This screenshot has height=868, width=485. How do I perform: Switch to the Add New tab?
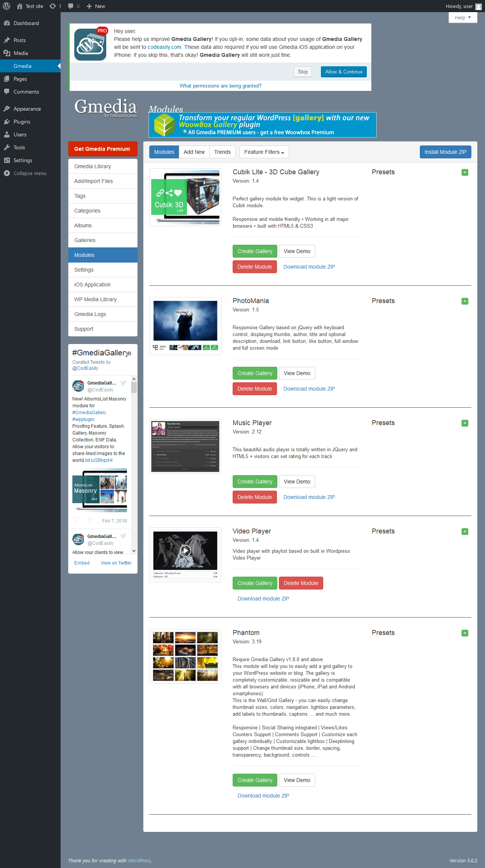pyautogui.click(x=194, y=152)
